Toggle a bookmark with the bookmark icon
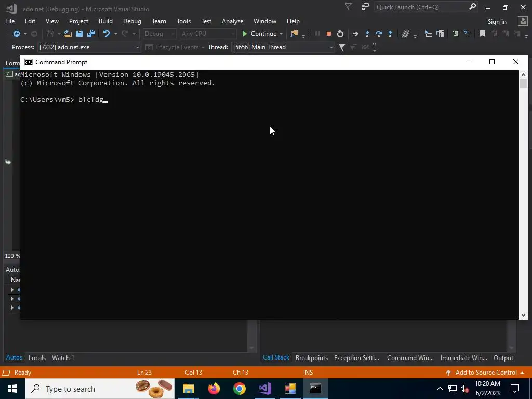Screen dimensions: 532x399 click(x=482, y=34)
